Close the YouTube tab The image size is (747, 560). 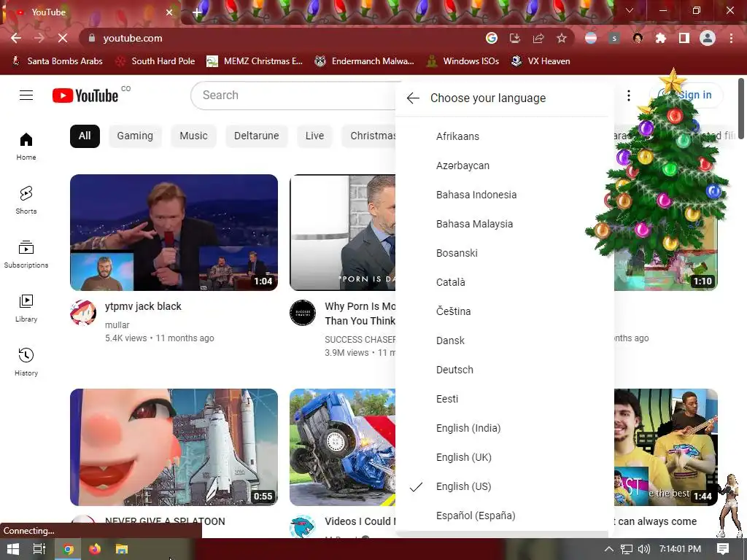(x=169, y=12)
